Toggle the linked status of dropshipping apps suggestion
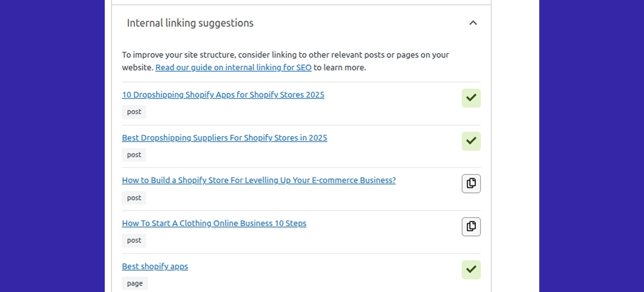 pos(471,98)
